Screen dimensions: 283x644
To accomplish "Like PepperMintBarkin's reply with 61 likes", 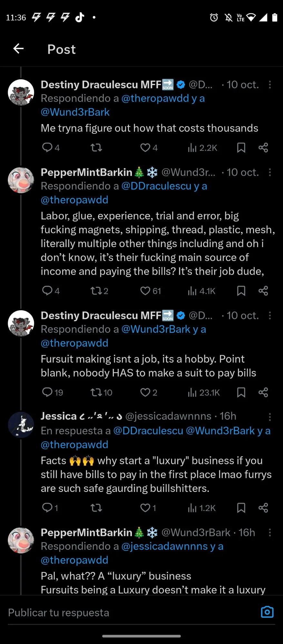I will 145,291.
